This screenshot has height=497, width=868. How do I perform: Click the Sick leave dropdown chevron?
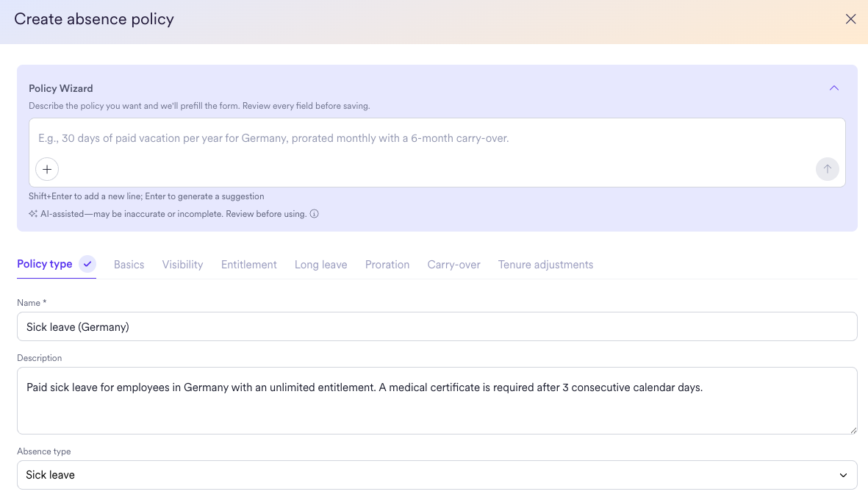point(843,475)
